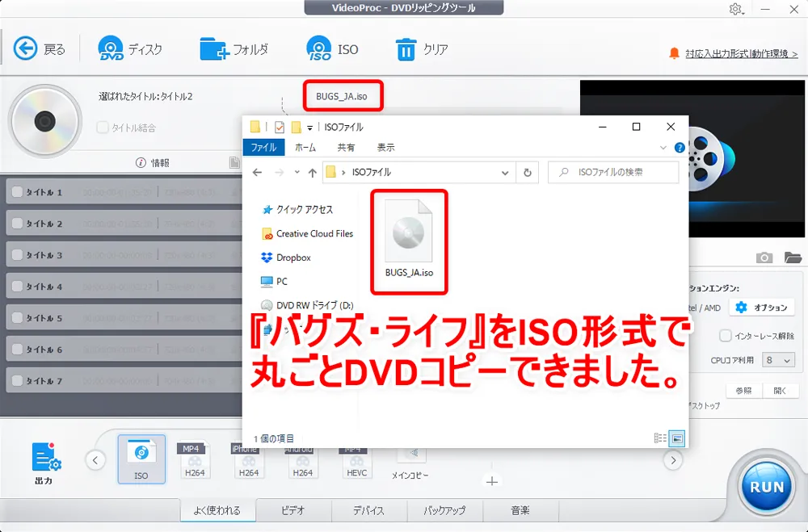Open the quick access toolbar dropdown arrow

coord(309,128)
